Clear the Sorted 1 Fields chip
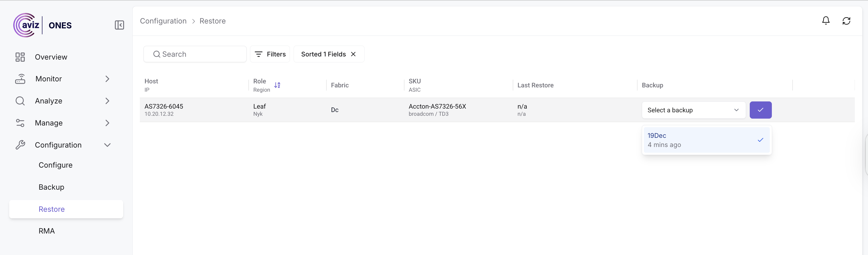The height and width of the screenshot is (255, 868). pyautogui.click(x=353, y=54)
